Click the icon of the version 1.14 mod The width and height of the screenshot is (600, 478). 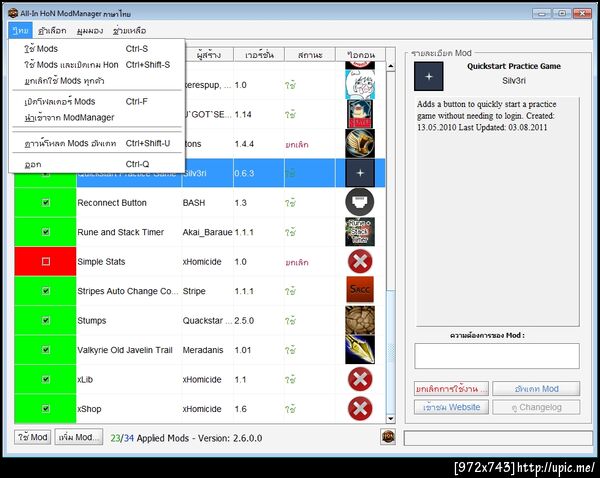coord(360,114)
